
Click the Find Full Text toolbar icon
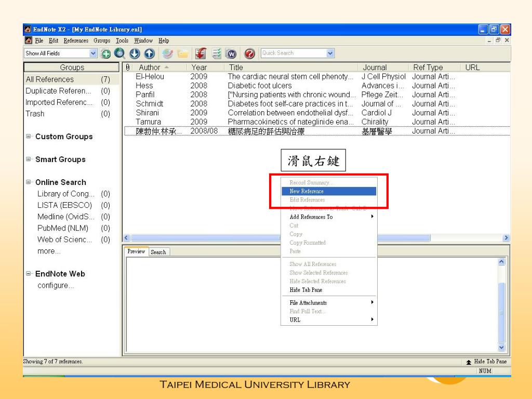click(x=167, y=54)
